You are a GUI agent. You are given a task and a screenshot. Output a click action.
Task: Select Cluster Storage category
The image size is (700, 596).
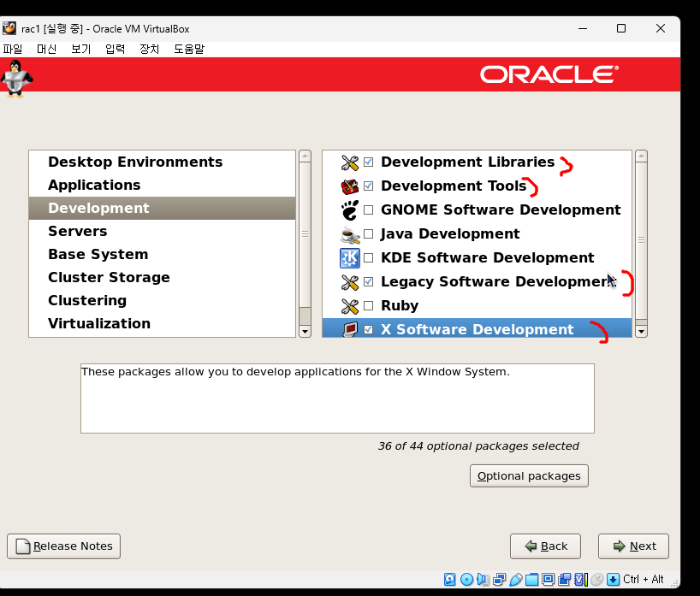(162, 278)
